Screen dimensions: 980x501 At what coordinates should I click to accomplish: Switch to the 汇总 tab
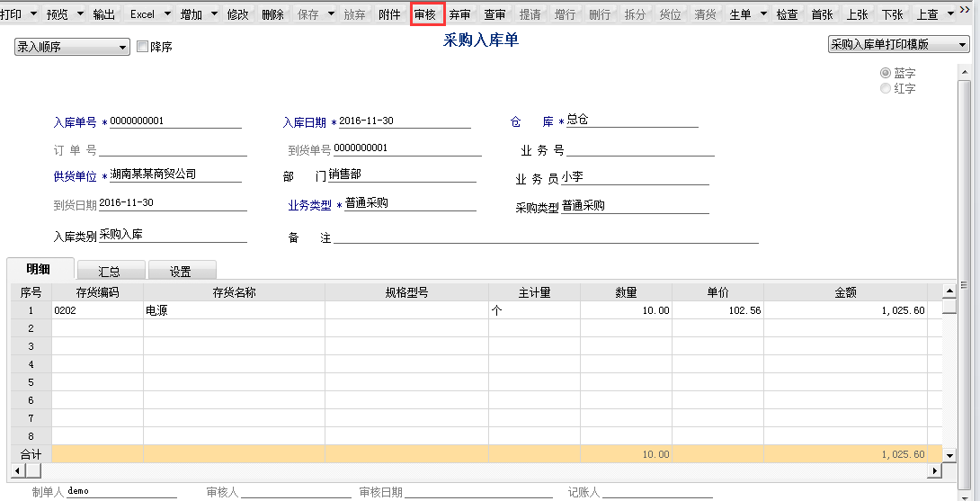point(109,271)
